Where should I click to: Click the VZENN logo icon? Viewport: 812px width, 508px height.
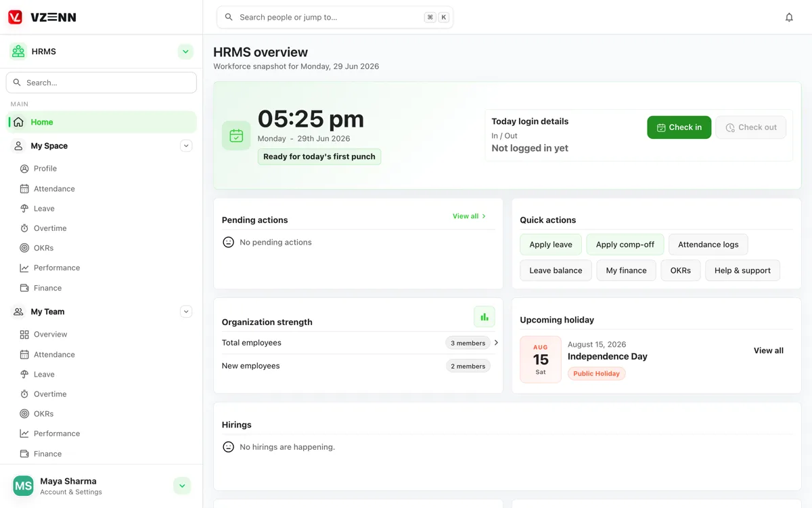[x=15, y=17]
